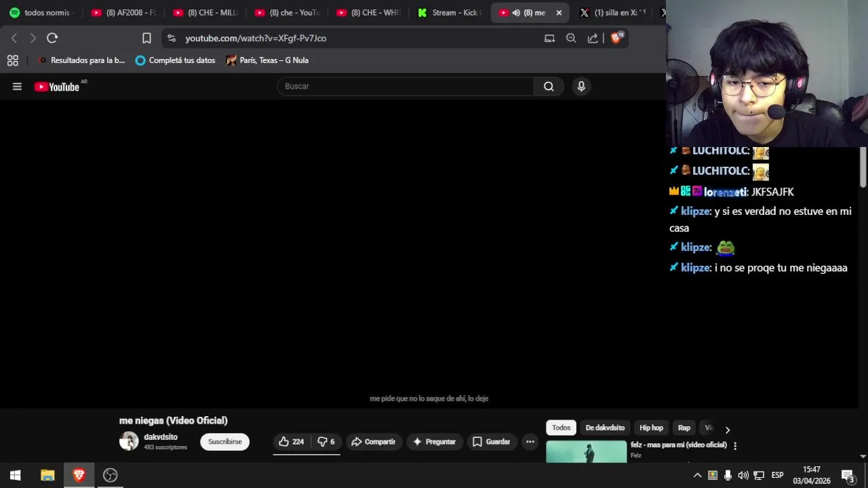
Task: Open Brave browser from the taskbar
Action: (x=79, y=475)
